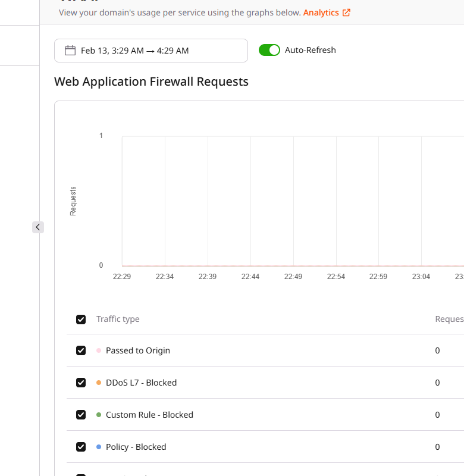Click the orange DDoS L7 legend dot
This screenshot has height=476, width=464.
tap(99, 383)
